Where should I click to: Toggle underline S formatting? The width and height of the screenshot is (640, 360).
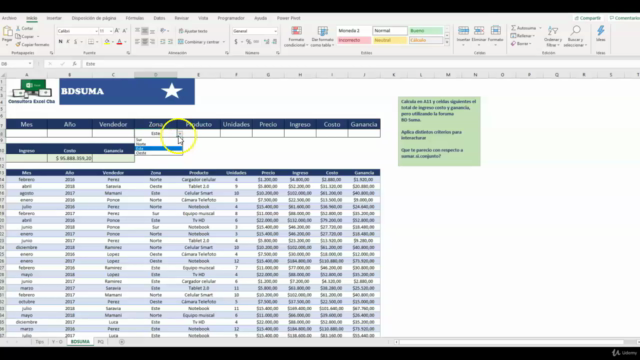click(x=76, y=42)
